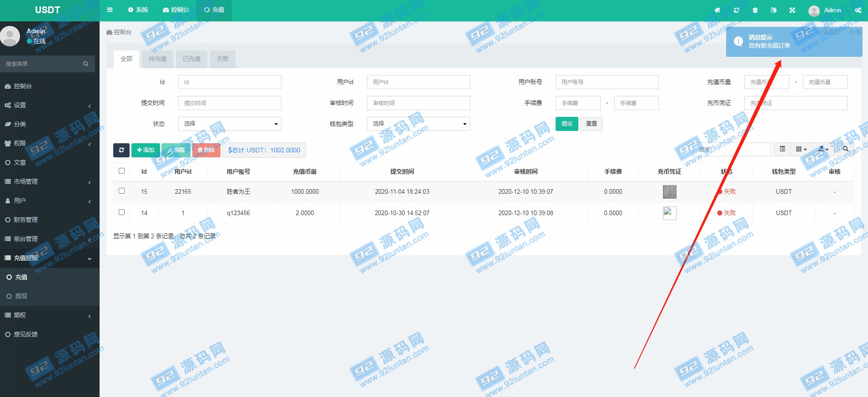Click the 用户账号 filter input field
Viewport: 868px width, 397px height.
[x=607, y=82]
